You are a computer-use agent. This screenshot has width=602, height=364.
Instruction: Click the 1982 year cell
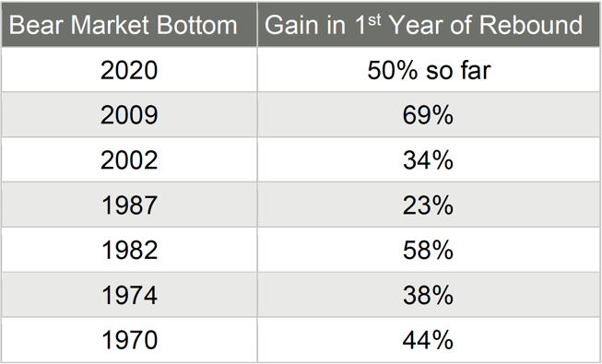[129, 250]
